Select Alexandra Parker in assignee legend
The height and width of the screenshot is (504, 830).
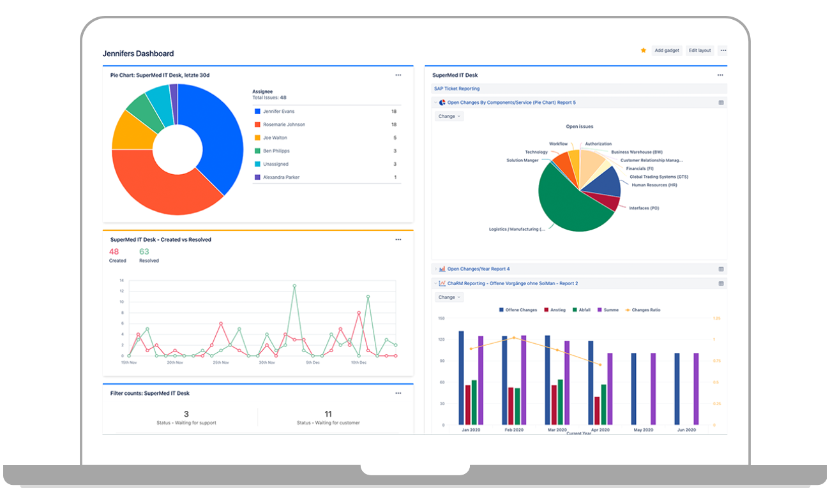click(282, 177)
